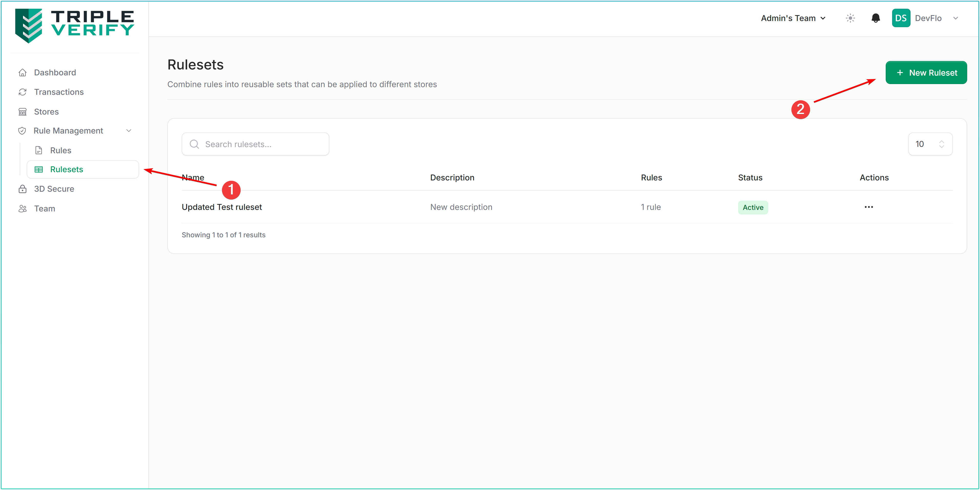The width and height of the screenshot is (980, 490).
Task: Open the Dashboard home icon
Action: 23,73
